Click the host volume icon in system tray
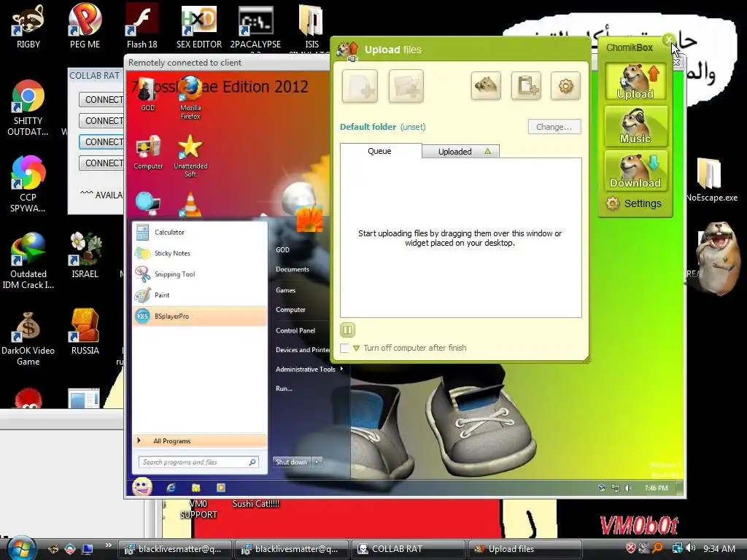 (x=692, y=548)
